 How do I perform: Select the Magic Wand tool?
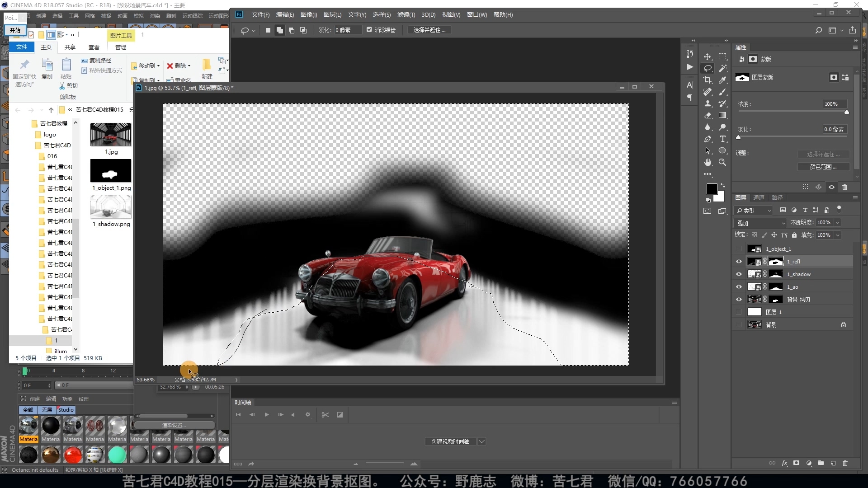723,69
